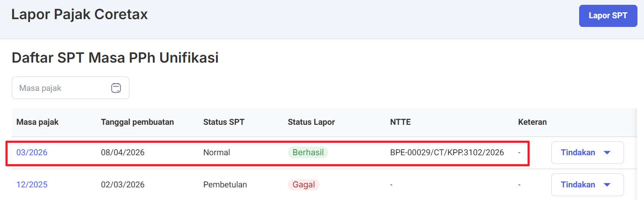Open the calendar picker in Masa pajak filter
Screen dimensions: 644x200
(116, 88)
